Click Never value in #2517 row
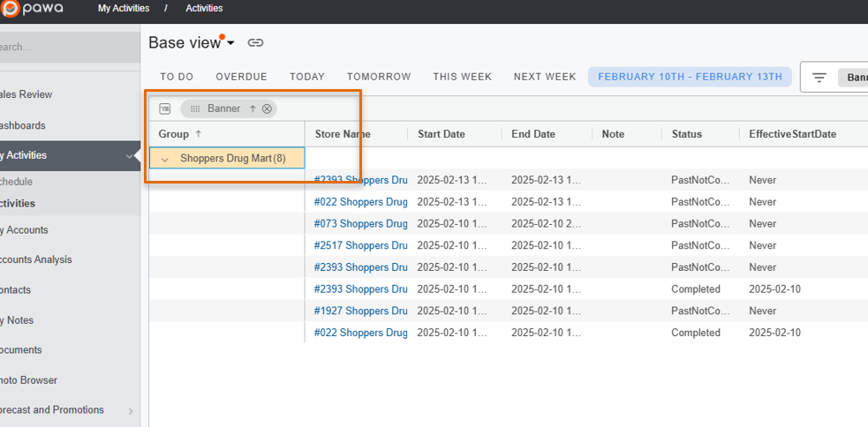This screenshot has width=868, height=427. click(763, 245)
